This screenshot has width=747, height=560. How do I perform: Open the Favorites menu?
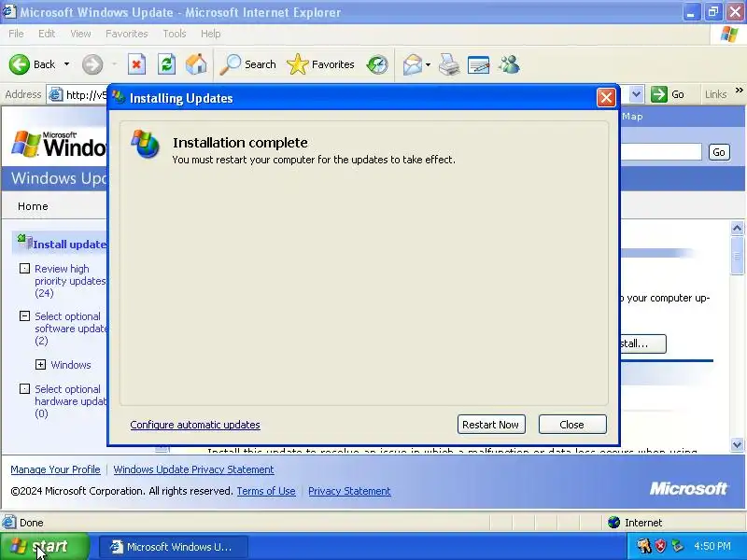[x=127, y=34]
